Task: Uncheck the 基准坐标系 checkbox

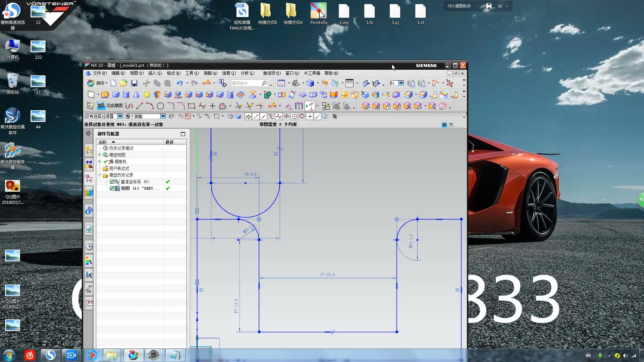Action: [112, 182]
